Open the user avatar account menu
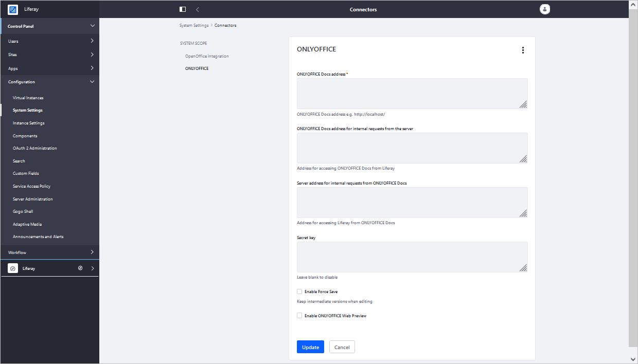 tap(545, 9)
